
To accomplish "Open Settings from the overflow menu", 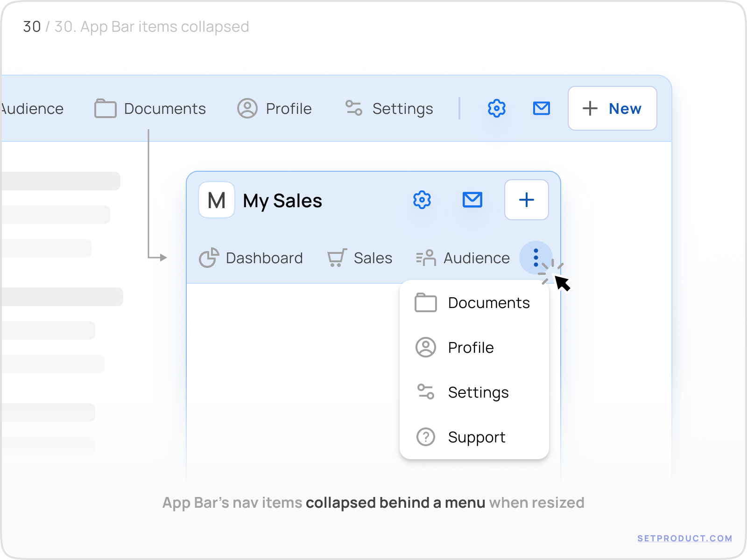I will pos(479,392).
